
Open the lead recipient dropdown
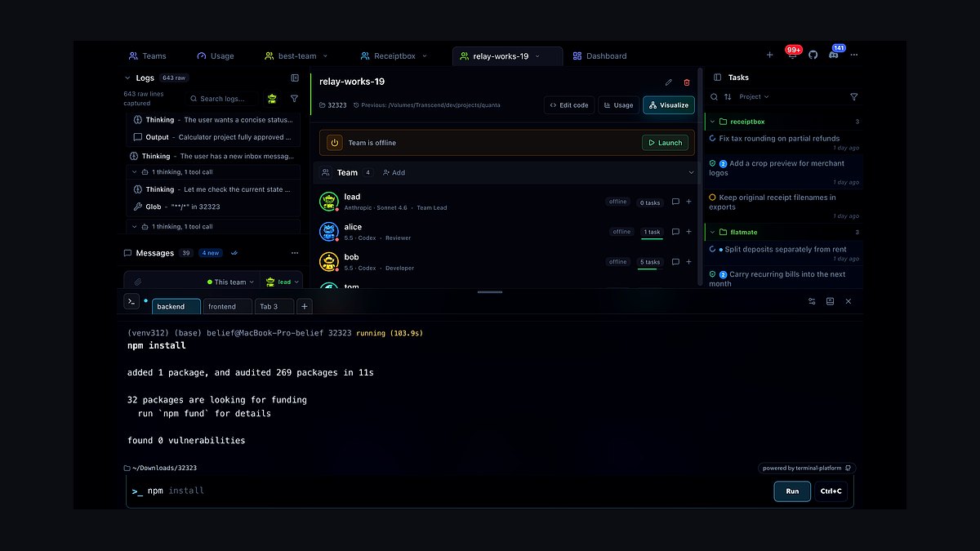(x=281, y=282)
